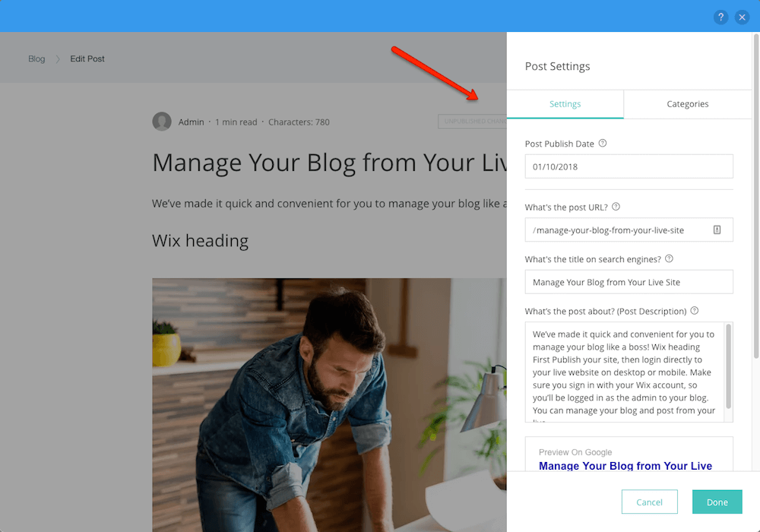
Task: Click the post URL input field
Action: click(x=629, y=230)
